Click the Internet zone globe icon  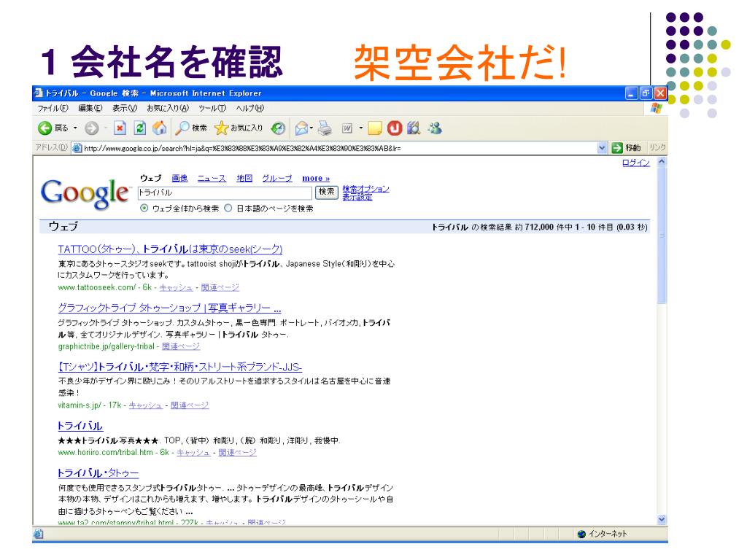click(581, 534)
